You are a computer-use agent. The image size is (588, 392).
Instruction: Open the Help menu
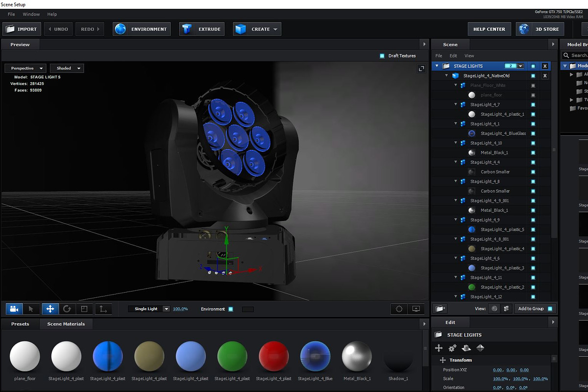pos(52,14)
